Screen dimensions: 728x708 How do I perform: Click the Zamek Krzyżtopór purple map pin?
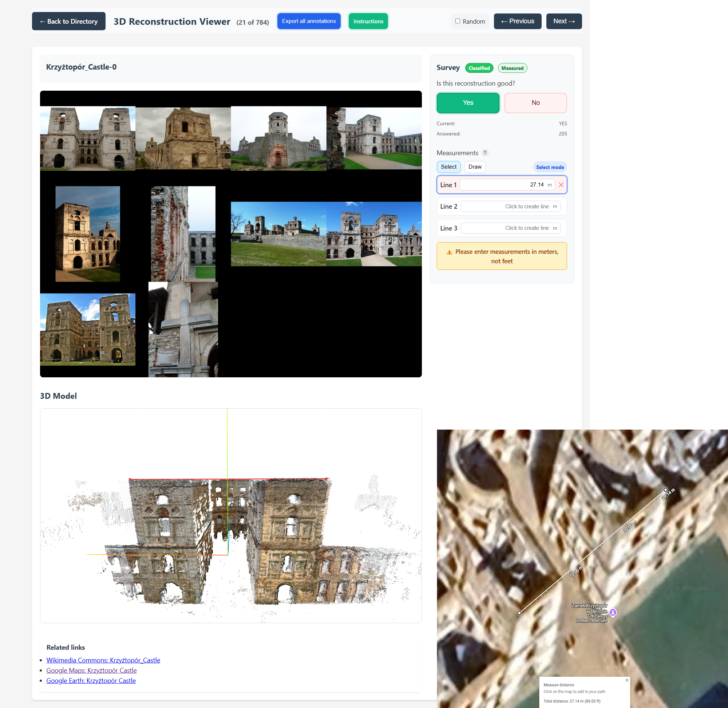point(613,612)
